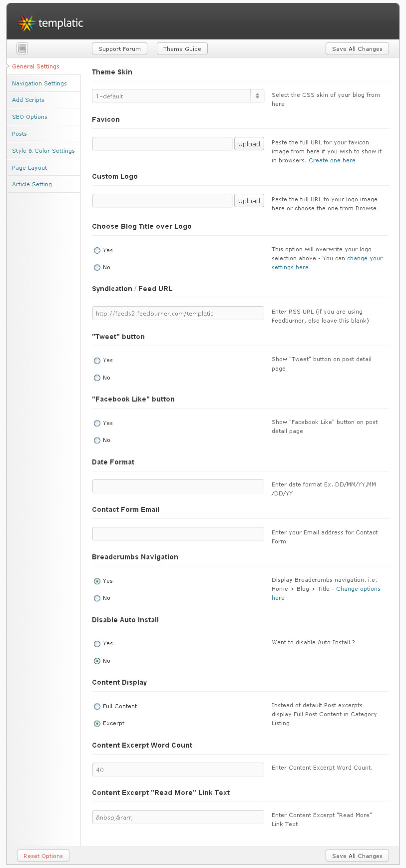Click the Contact Form Email field
This screenshot has width=406, height=868.
tap(178, 534)
